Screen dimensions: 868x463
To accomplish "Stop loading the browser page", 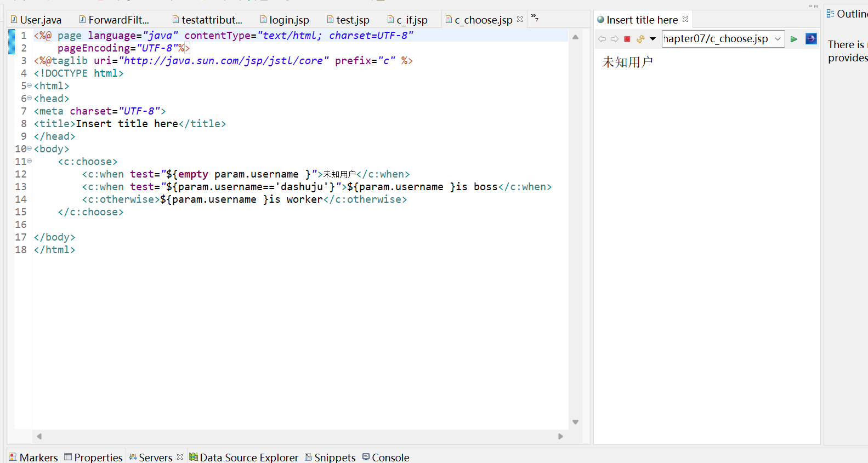I will pyautogui.click(x=627, y=39).
